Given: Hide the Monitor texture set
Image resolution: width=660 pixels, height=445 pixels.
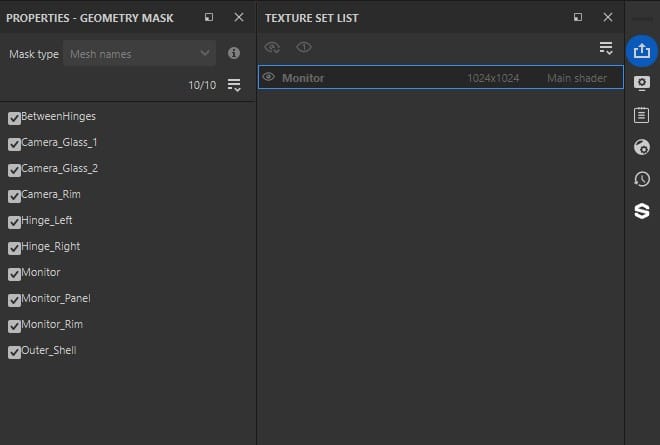Looking at the screenshot, I should tap(268, 77).
